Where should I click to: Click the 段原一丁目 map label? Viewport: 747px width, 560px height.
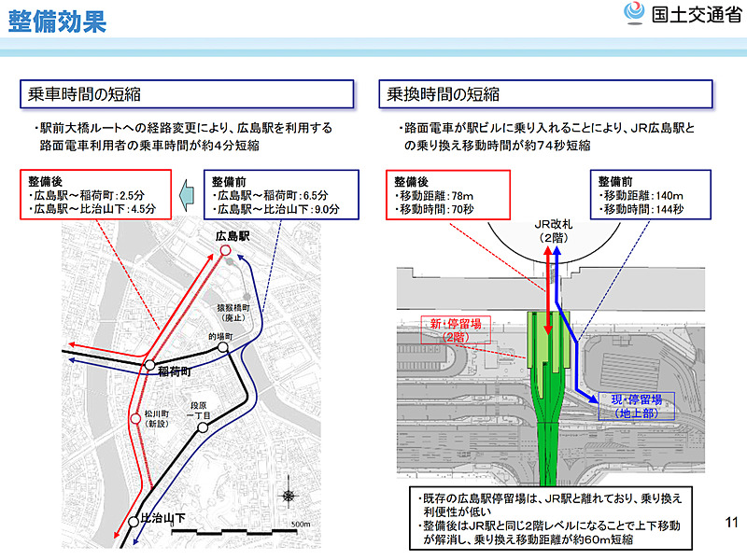(x=198, y=411)
